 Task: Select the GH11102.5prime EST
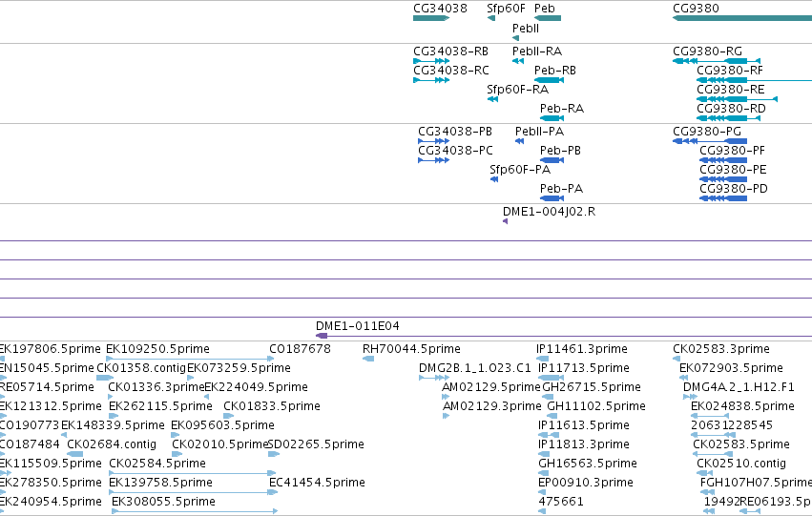point(552,416)
